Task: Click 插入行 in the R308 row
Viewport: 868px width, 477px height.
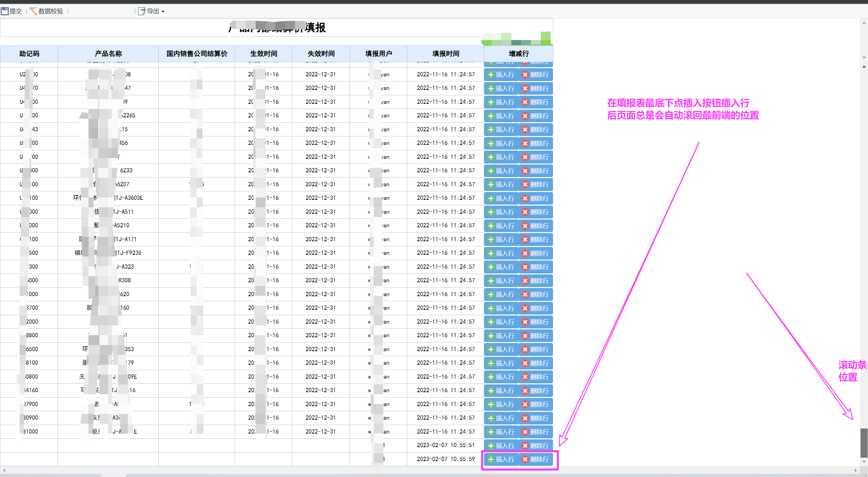Action: click(501, 281)
